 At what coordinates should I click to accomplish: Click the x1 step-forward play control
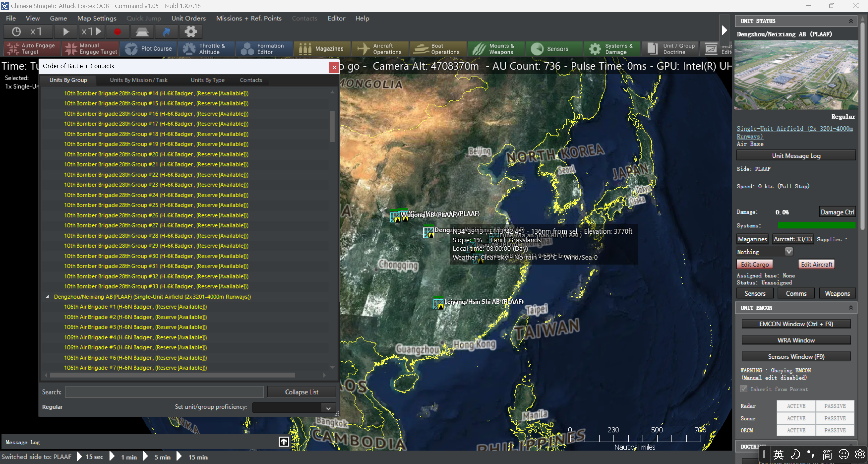92,32
